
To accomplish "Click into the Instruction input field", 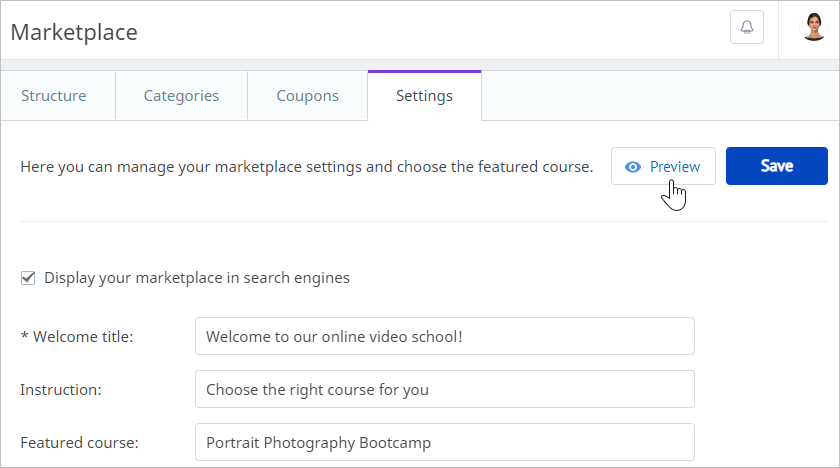I will [444, 389].
